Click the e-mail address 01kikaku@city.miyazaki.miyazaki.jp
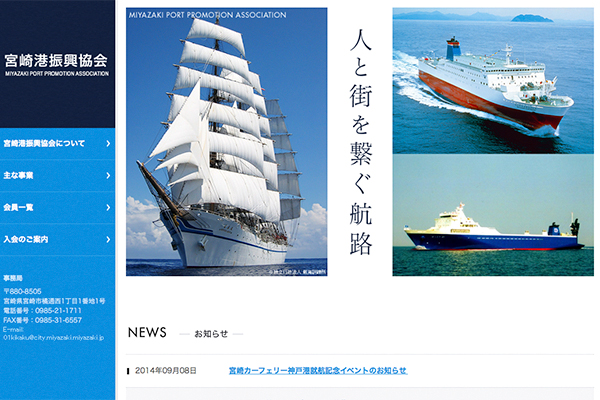Image resolution: width=600 pixels, height=400 pixels. [54, 338]
